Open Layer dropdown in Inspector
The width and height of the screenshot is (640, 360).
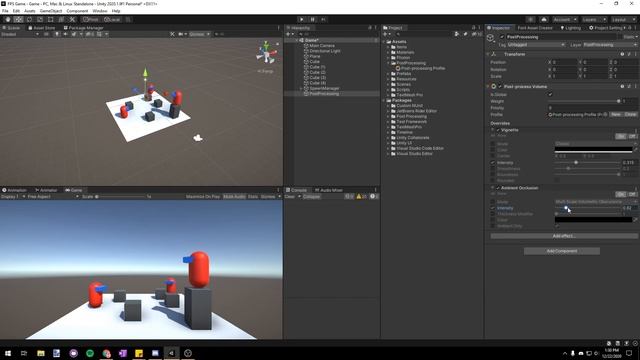[610, 45]
